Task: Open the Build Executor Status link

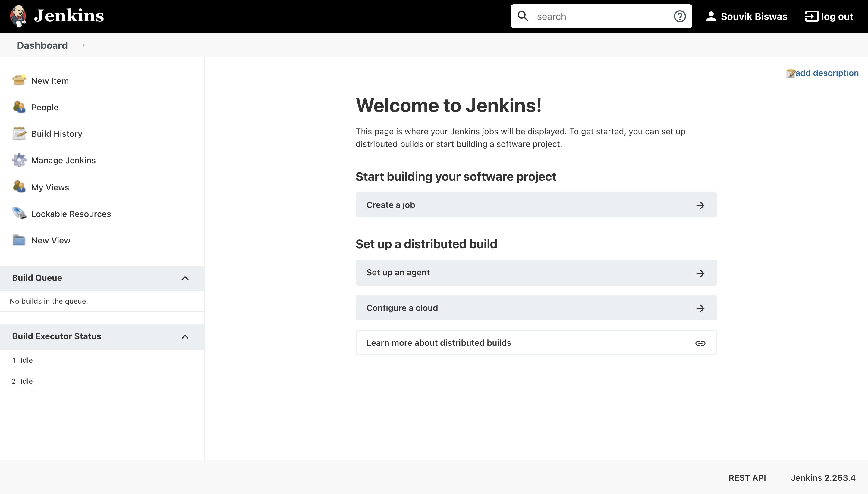Action: pyautogui.click(x=57, y=336)
